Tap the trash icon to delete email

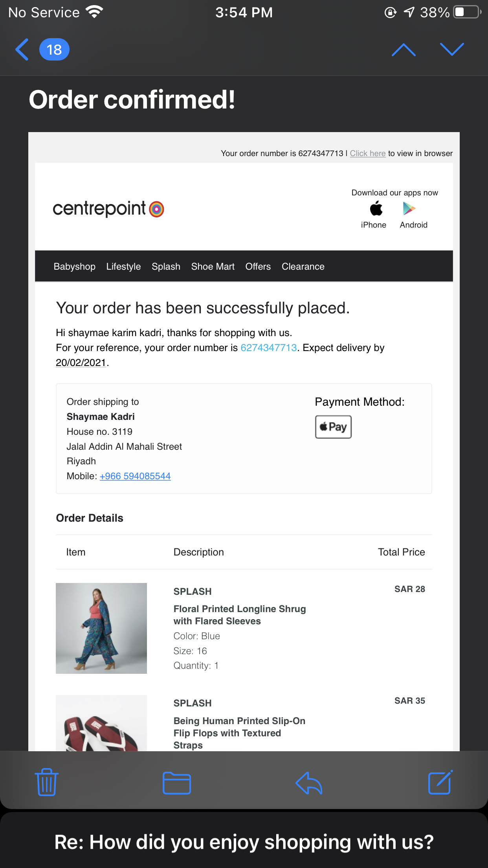[x=47, y=782]
